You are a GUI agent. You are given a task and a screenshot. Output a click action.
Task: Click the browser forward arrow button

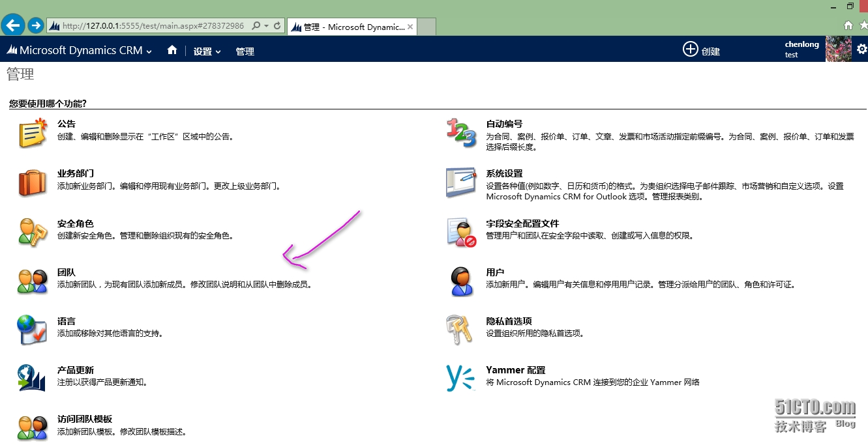click(x=36, y=26)
